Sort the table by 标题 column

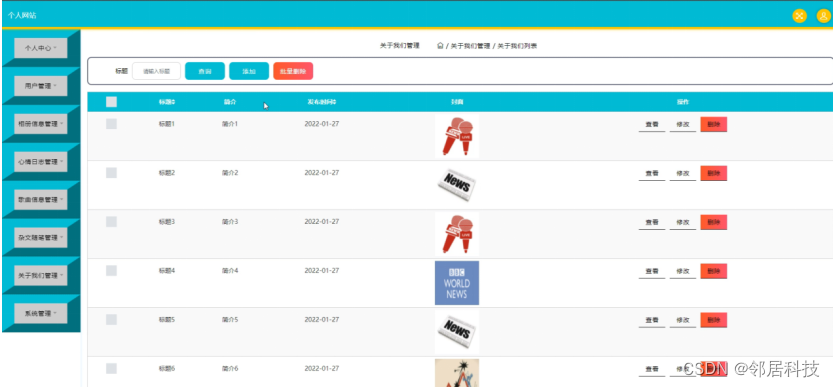167,102
